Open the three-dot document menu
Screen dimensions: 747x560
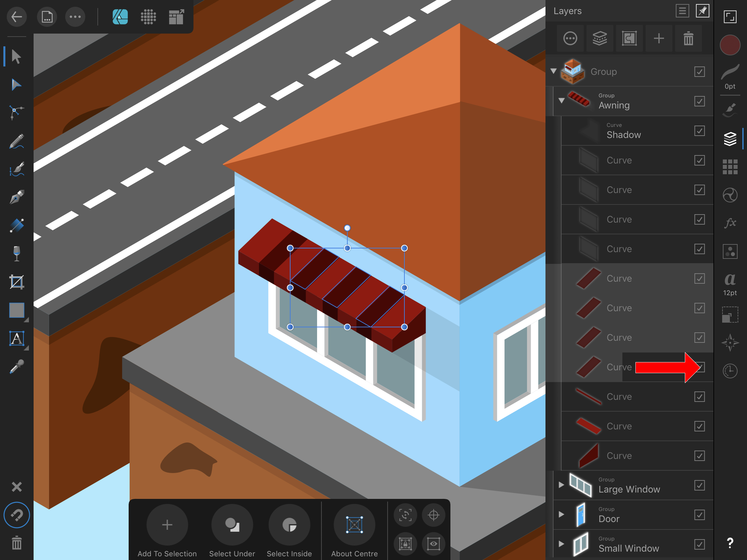click(75, 16)
